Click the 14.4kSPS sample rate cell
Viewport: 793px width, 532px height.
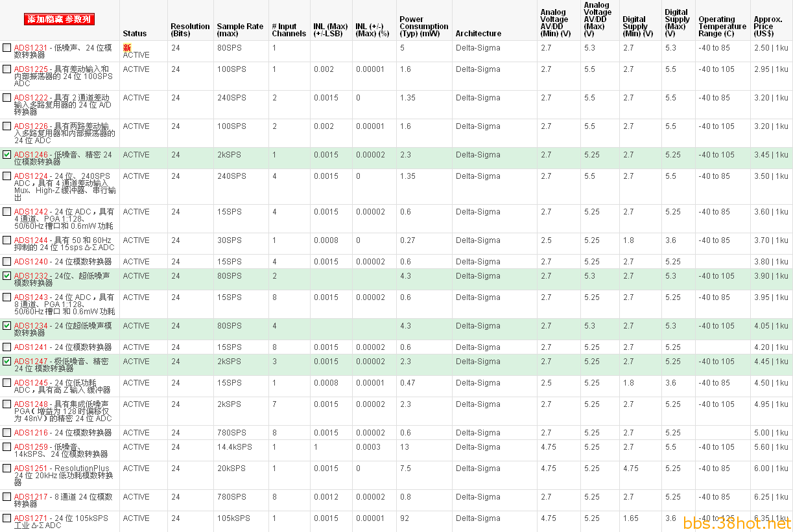tap(235, 447)
